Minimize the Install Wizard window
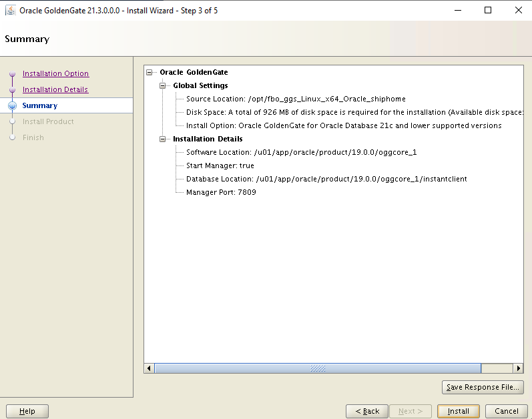This screenshot has width=532, height=419. [458, 10]
